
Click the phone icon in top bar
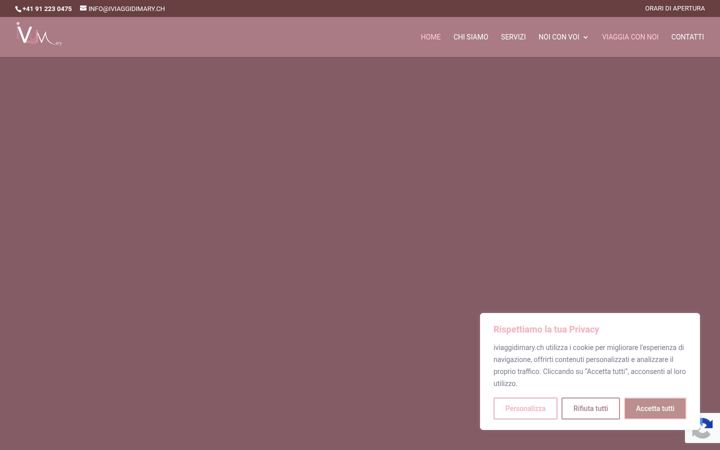(x=18, y=9)
